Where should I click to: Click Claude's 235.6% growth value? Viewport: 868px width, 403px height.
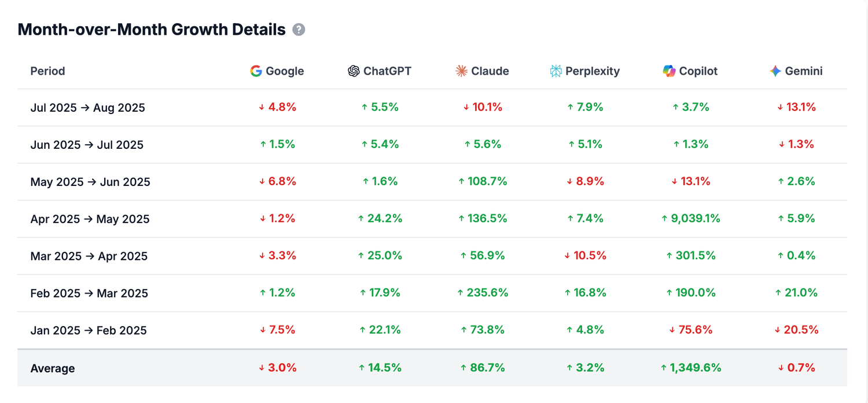pyautogui.click(x=483, y=293)
